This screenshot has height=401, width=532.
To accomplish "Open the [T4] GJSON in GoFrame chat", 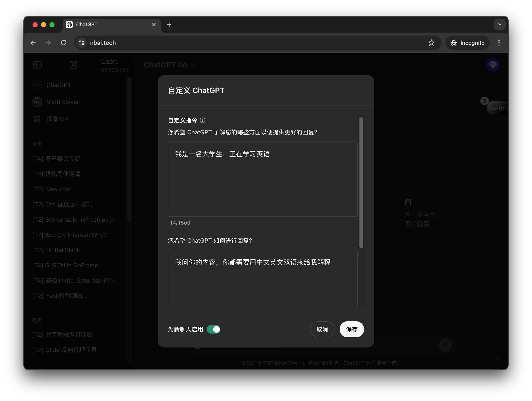I will (65, 265).
